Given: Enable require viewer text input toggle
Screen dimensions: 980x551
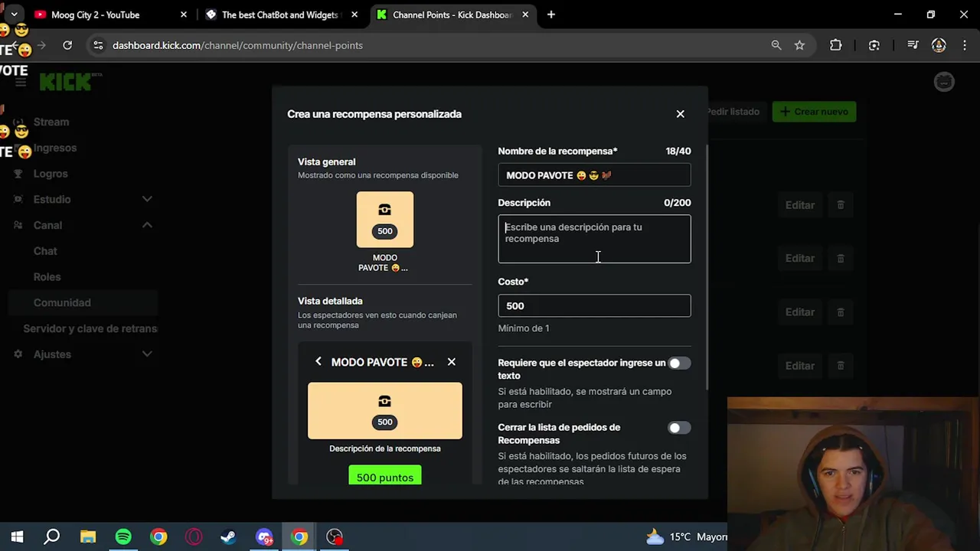Looking at the screenshot, I should click(678, 364).
